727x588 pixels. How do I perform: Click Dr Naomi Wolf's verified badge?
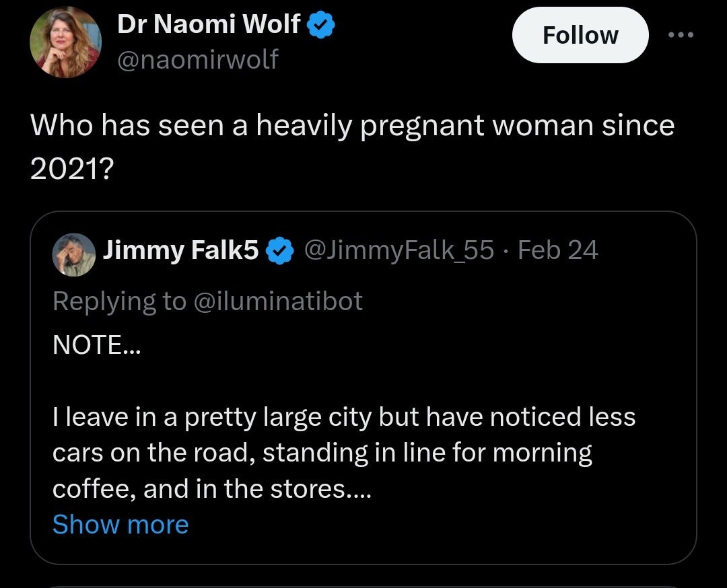pos(321,25)
